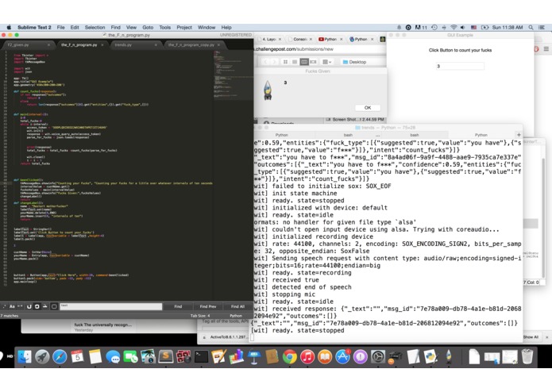
Task: Click the Find All button
Action: point(237,306)
